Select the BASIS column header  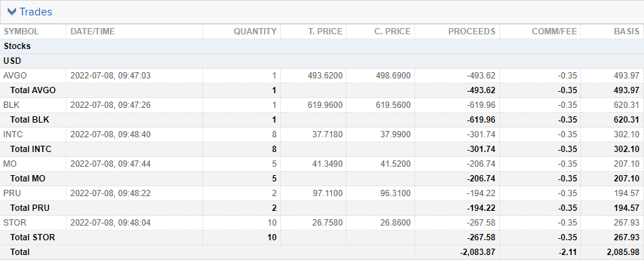click(x=626, y=32)
